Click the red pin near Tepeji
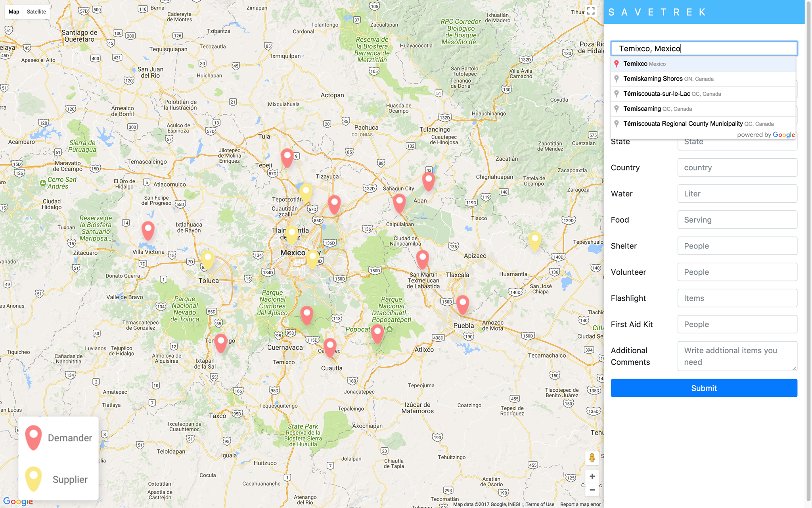The height and width of the screenshot is (508, 812). click(x=287, y=158)
